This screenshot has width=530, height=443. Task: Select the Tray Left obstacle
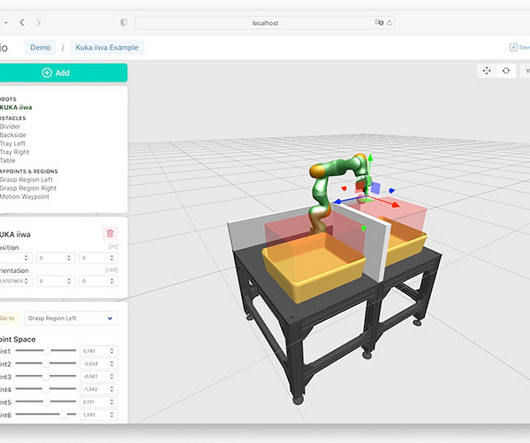[x=13, y=143]
